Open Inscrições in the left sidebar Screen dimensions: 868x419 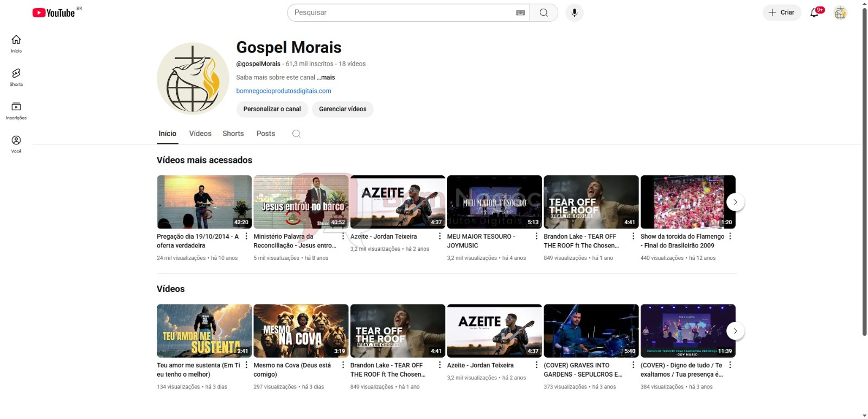coord(16,111)
